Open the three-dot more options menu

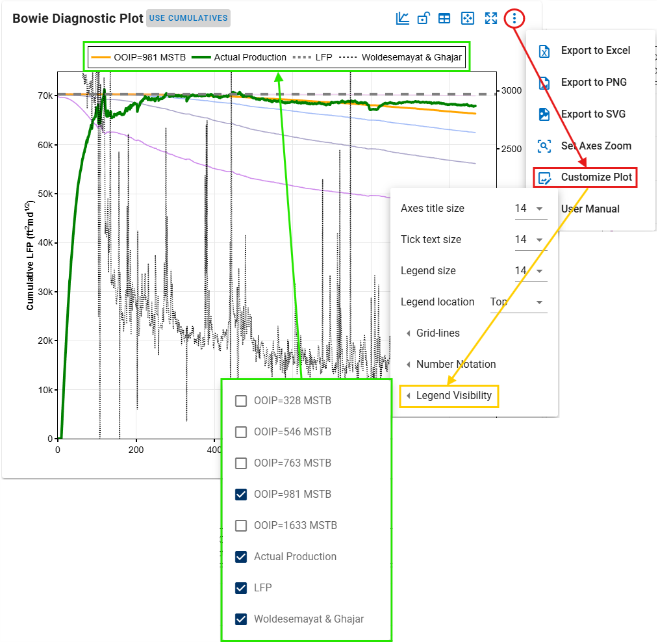pos(514,18)
